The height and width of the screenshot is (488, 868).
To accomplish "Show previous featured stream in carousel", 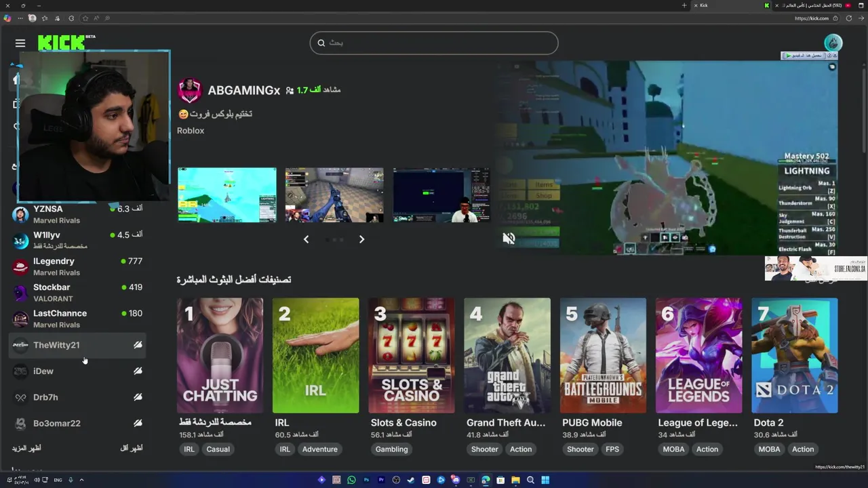I will (306, 239).
